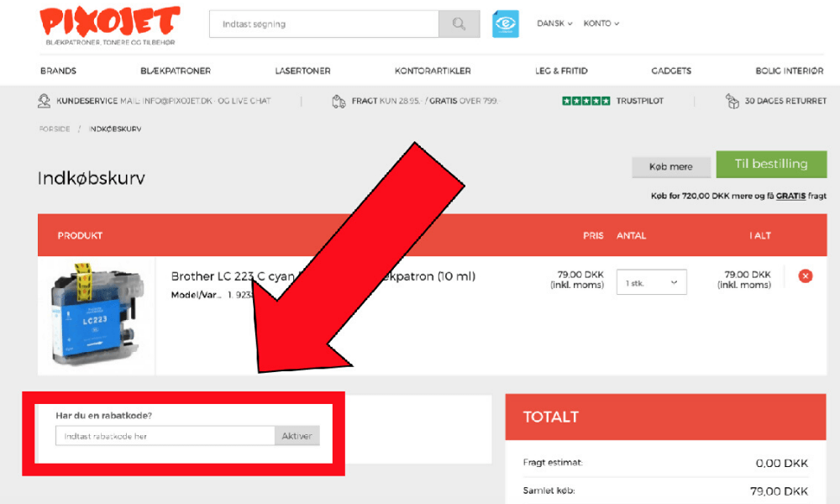840x504 pixels.
Task: Remove Brother LC 223 item from cart
Action: (x=805, y=276)
